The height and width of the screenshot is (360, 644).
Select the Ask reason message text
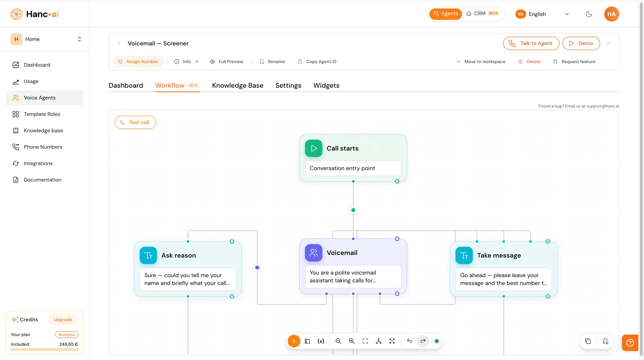pyautogui.click(x=188, y=279)
